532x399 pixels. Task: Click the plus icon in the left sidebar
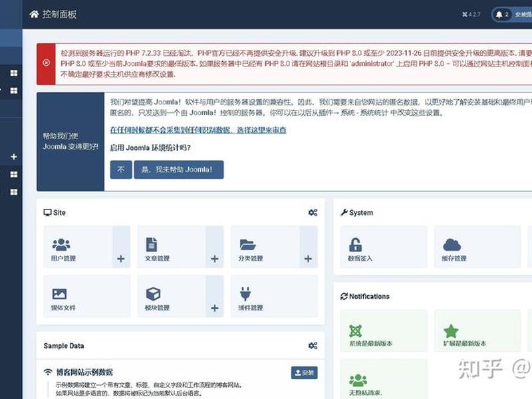tap(13, 156)
